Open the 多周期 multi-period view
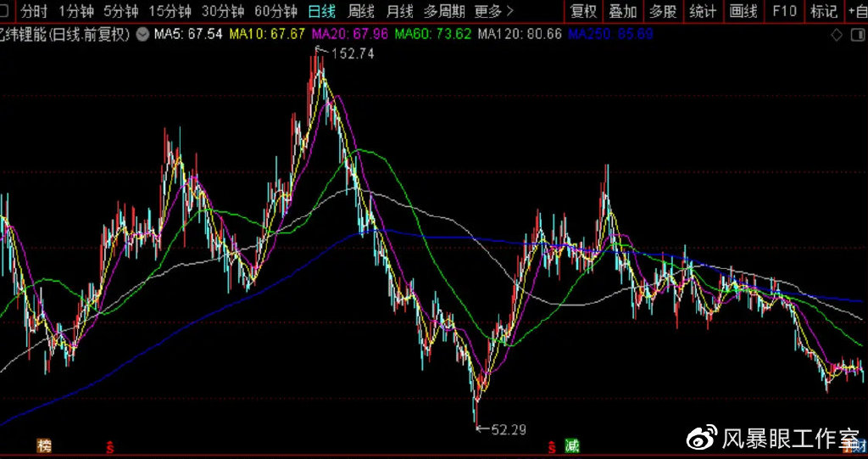Image resolution: width=868 pixels, height=459 pixels. click(x=444, y=10)
